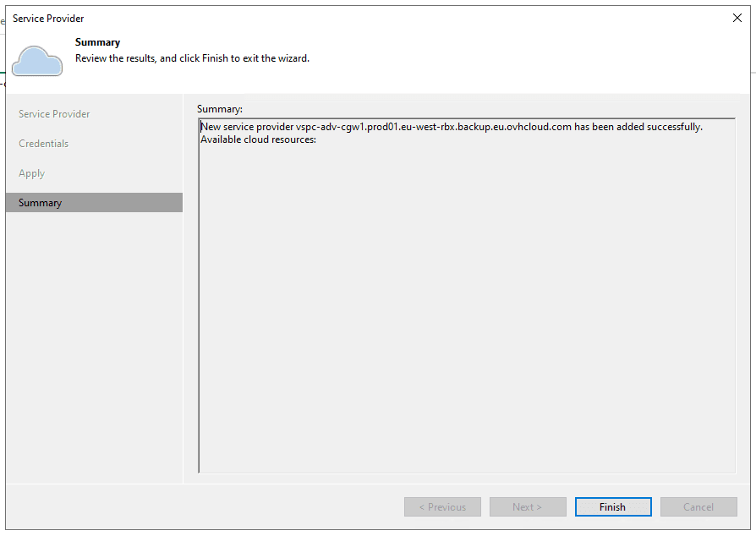The height and width of the screenshot is (536, 756).
Task: Click the disabled Cancel button
Action: pos(698,506)
